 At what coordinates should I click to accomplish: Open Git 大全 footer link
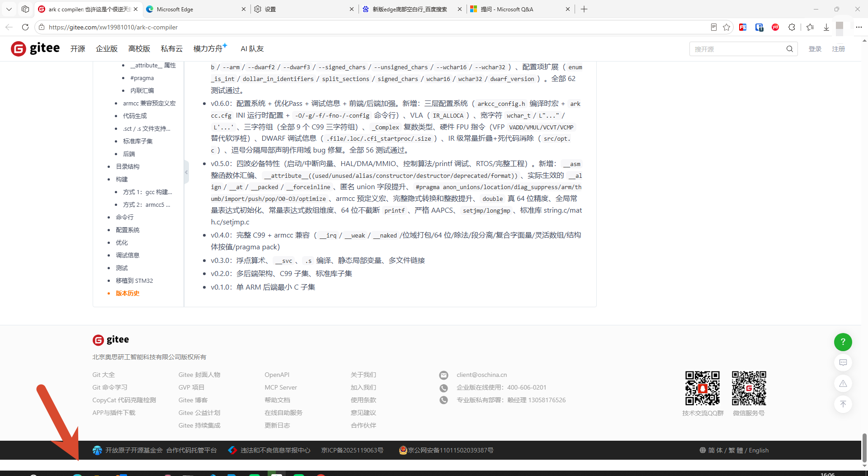coord(104,375)
